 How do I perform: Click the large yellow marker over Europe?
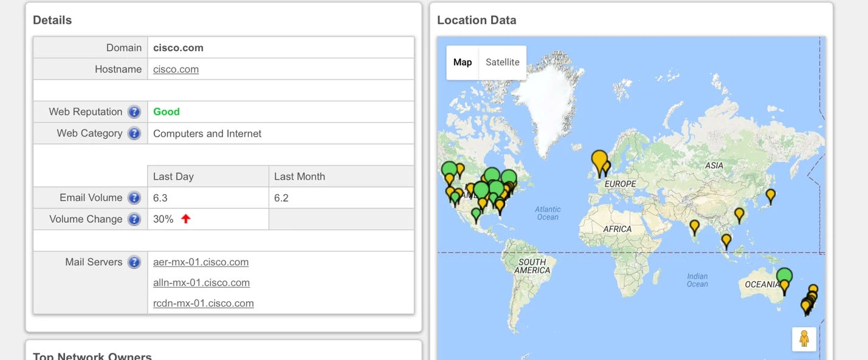599,161
